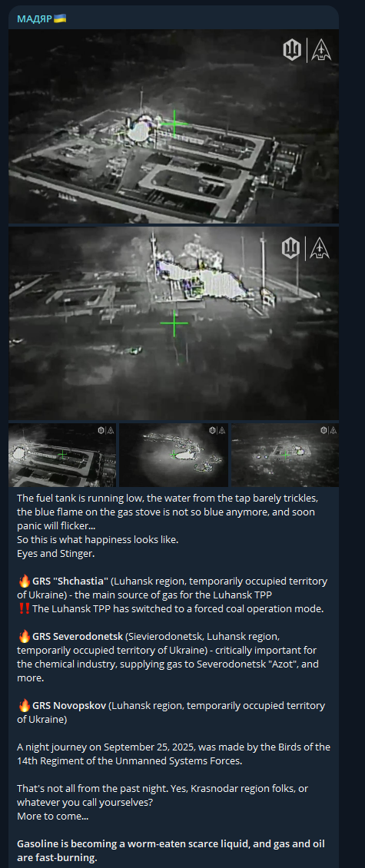Click the fire emoji before GRS Novopskov
The height and width of the screenshot is (868, 365).
[x=24, y=705]
